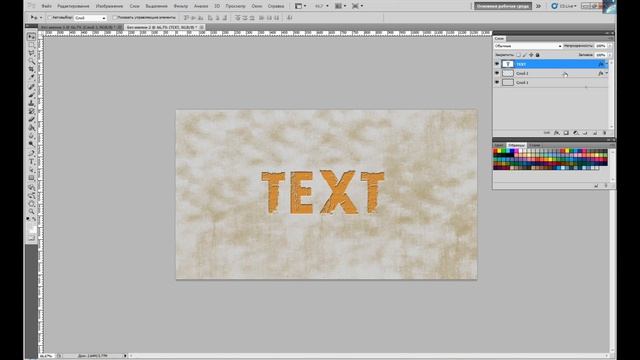Create a new layer group icon
The width and height of the screenshot is (640, 360).
click(585, 133)
